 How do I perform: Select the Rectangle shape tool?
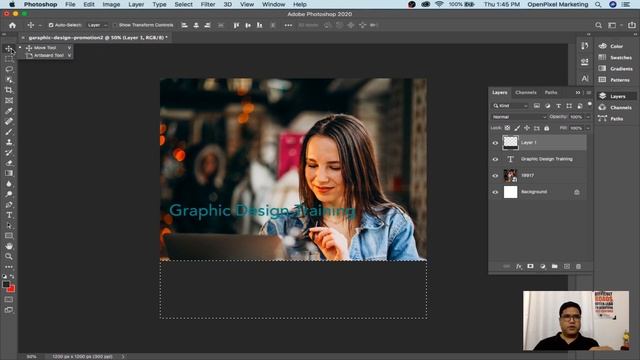click(x=9, y=236)
